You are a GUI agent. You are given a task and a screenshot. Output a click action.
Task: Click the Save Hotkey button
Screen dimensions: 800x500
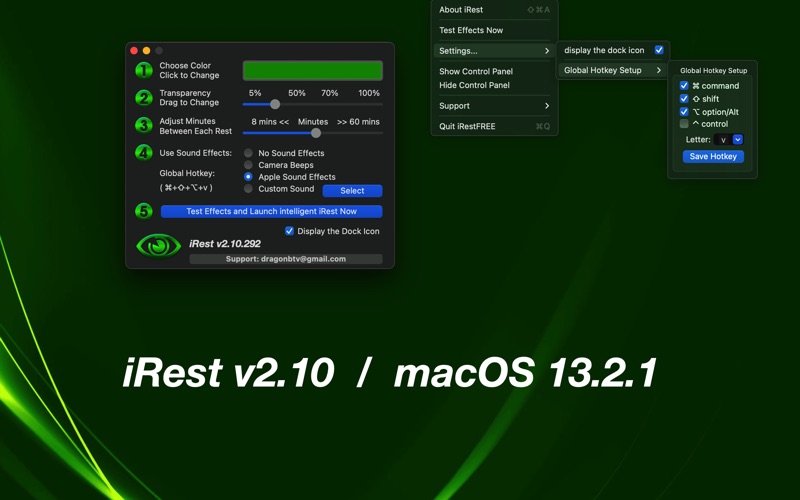click(x=713, y=157)
